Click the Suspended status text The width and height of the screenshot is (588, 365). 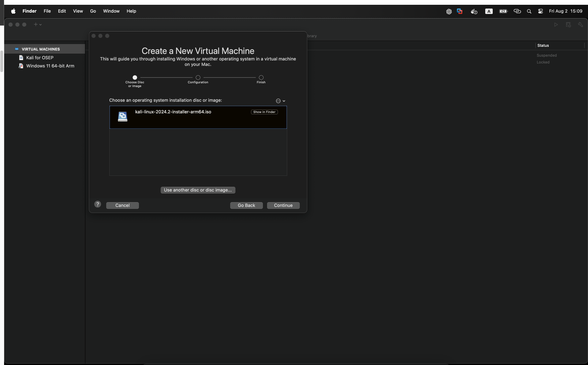(547, 55)
